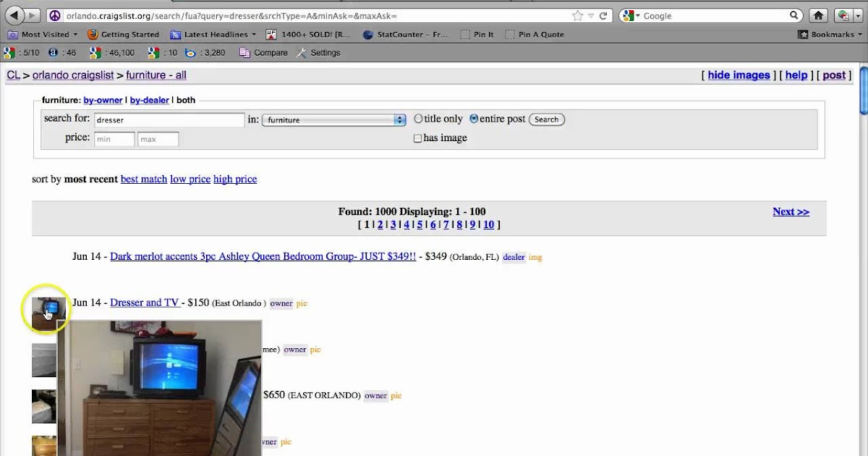The image size is (868, 456).
Task: Open the URL history dropdown arrow
Action: click(590, 15)
